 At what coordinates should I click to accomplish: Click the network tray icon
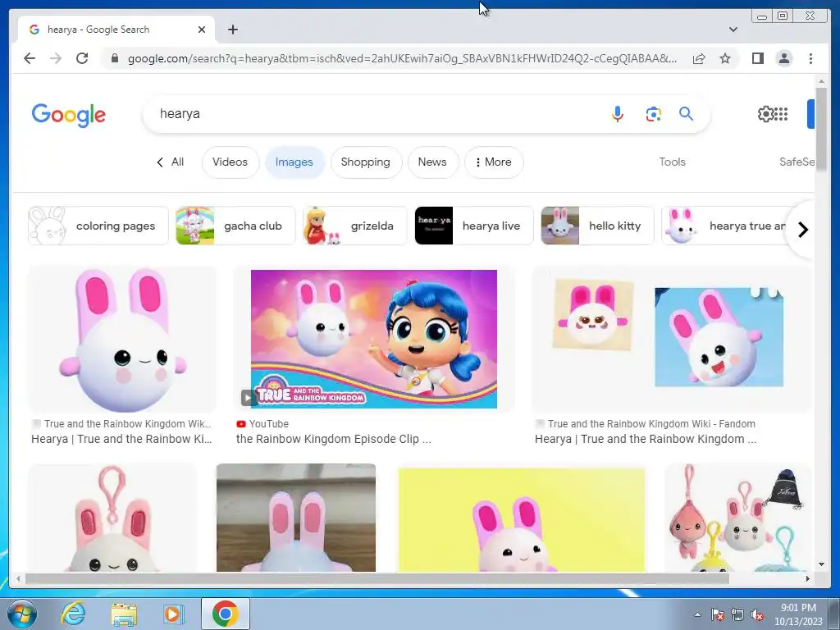coord(737,615)
